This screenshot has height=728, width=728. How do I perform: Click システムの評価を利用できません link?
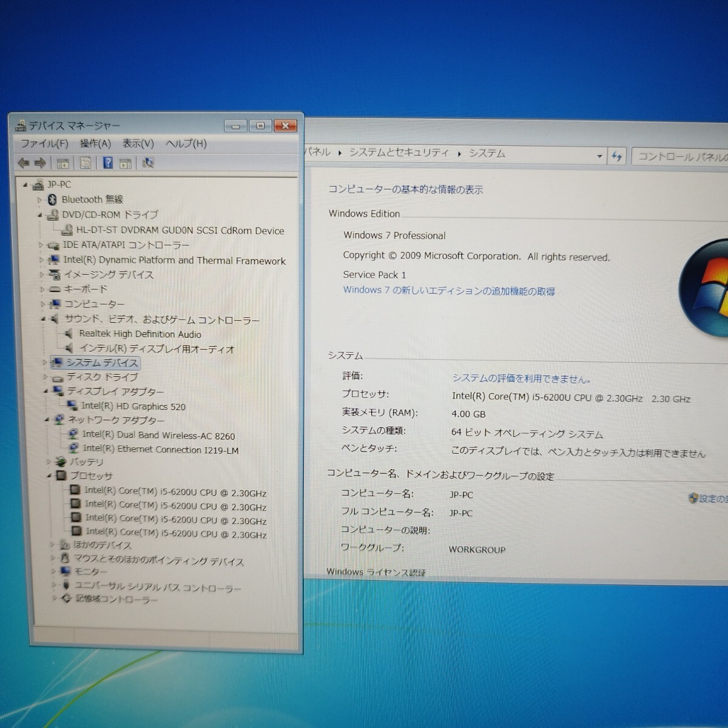click(x=521, y=379)
